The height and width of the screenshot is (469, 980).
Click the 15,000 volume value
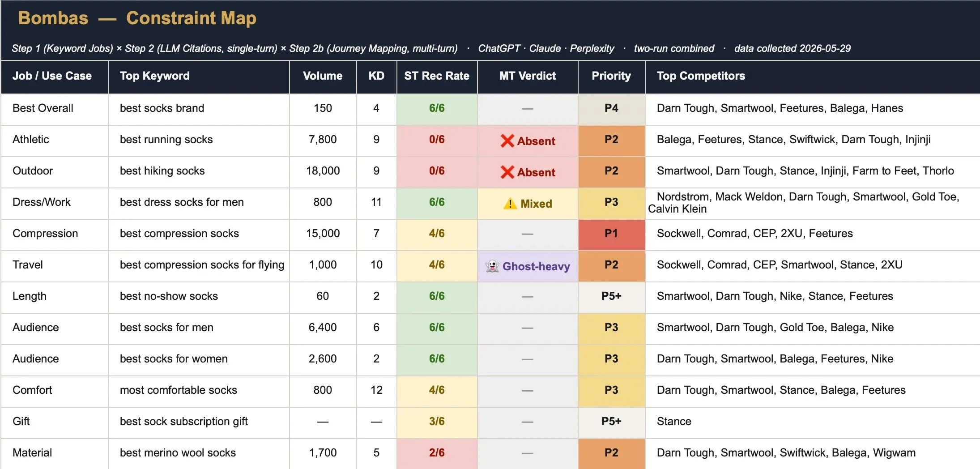[323, 233]
